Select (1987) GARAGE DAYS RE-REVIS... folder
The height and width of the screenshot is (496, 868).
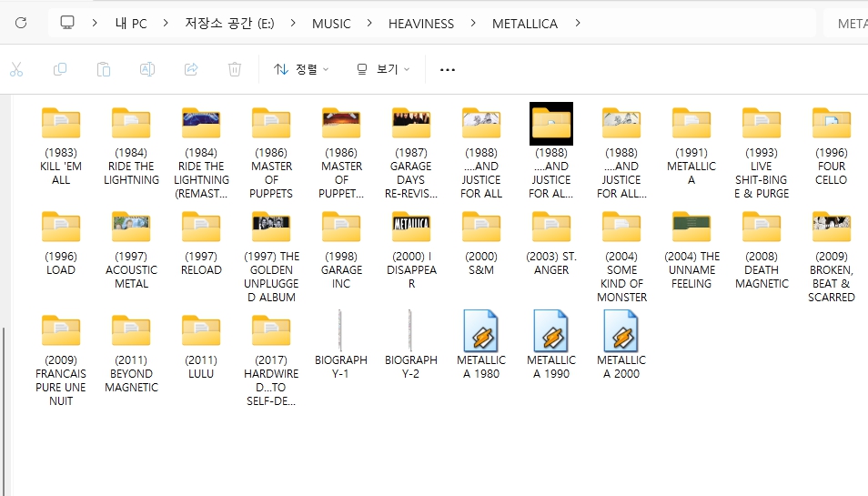point(411,153)
